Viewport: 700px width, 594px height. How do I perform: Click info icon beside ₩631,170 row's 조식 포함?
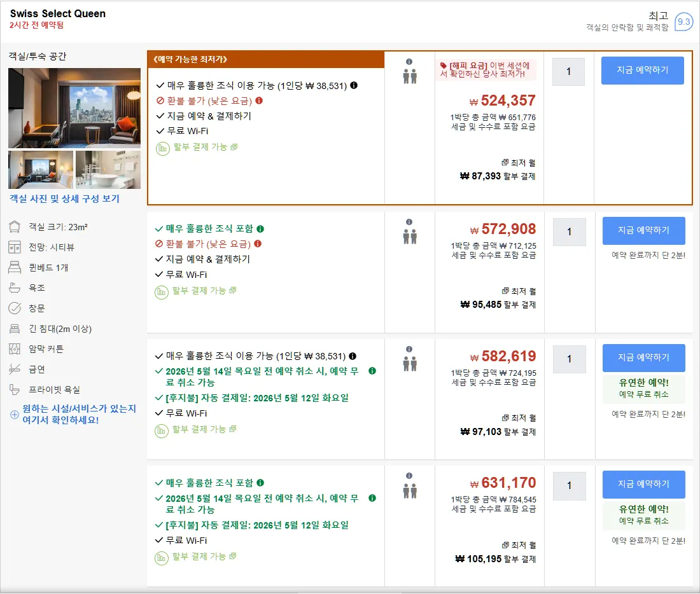pyautogui.click(x=260, y=483)
